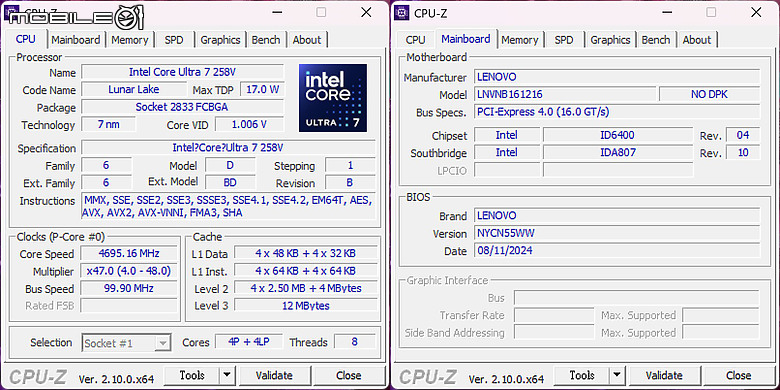Expand Tools dropdown arrow in right window

pyautogui.click(x=616, y=375)
